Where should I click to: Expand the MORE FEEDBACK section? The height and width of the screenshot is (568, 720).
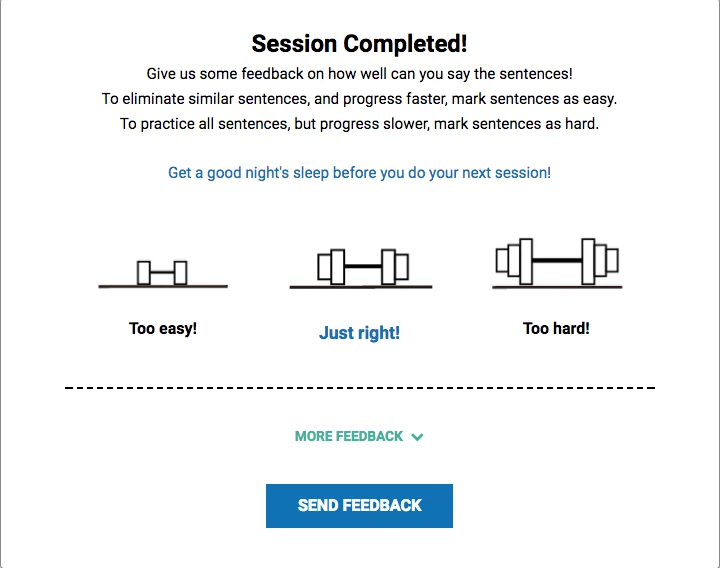coord(349,436)
